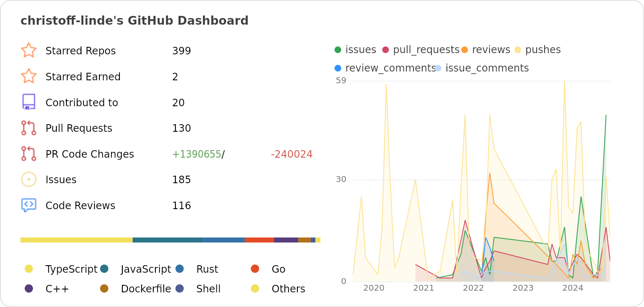Click the 59 y-axis label
Viewport: 644px width, 307px height.
coord(341,81)
